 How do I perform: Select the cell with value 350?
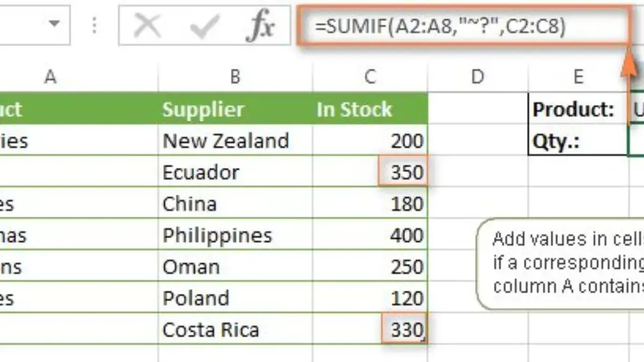370,172
